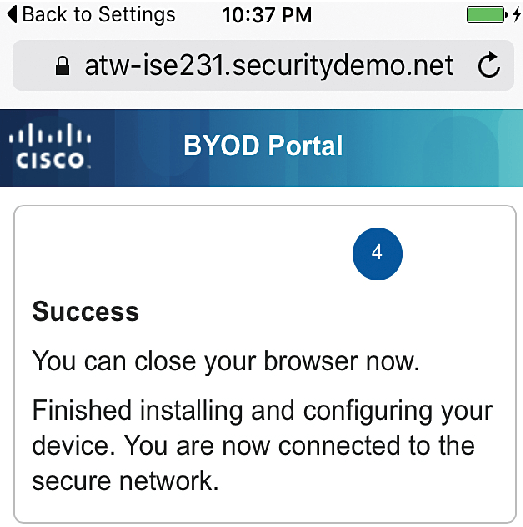Click the words 'secure network.'
The image size is (523, 527).
(125, 481)
